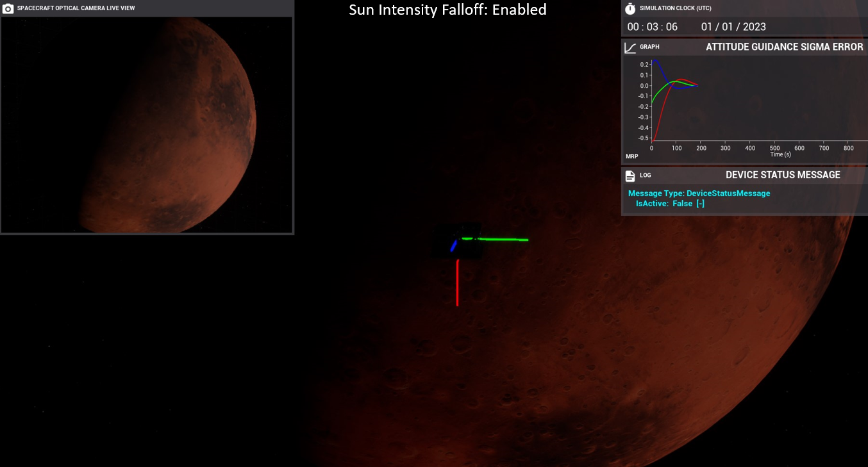Click the 00:03:06 simulation time readout
Screen dimensions: 868x467
click(x=652, y=27)
